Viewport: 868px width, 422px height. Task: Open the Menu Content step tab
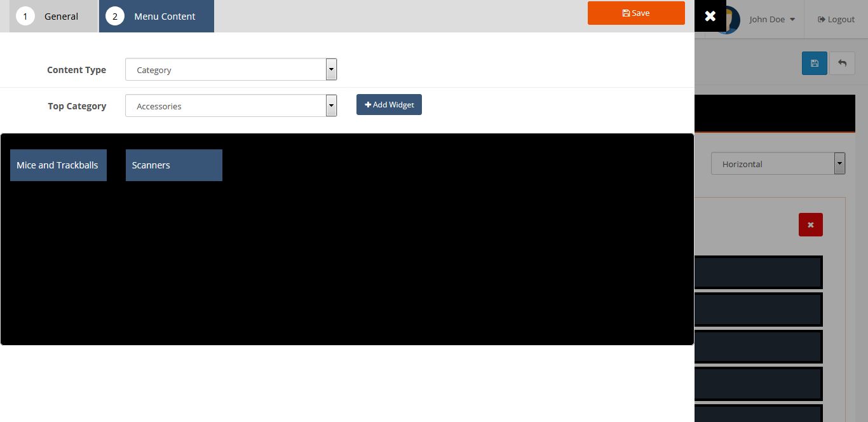(x=156, y=16)
